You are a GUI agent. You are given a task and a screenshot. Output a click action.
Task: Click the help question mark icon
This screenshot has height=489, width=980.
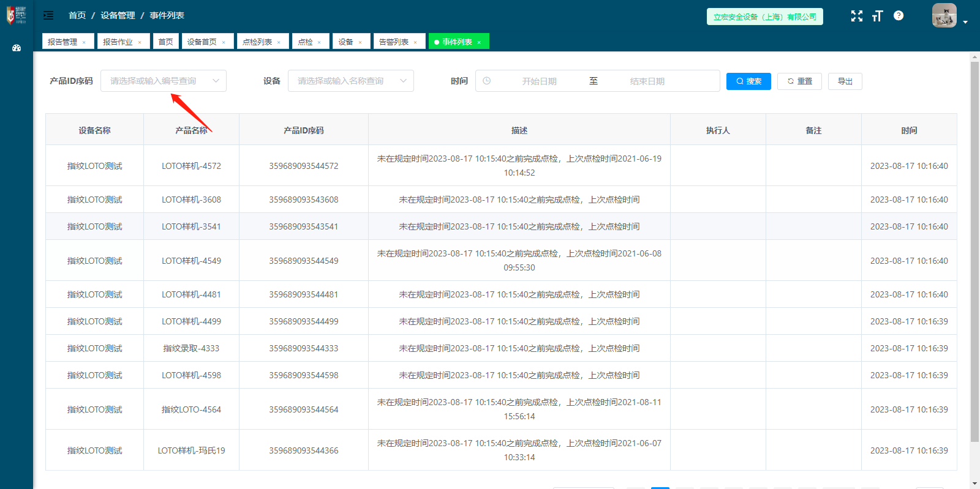click(899, 16)
